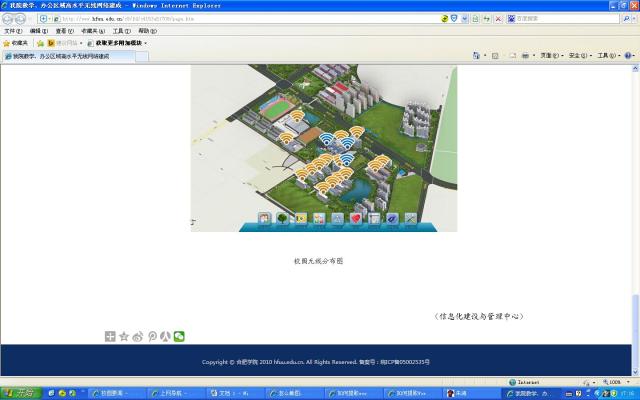640x400 pixels.
Task: Open the 查看 View menu
Action: click(64, 31)
